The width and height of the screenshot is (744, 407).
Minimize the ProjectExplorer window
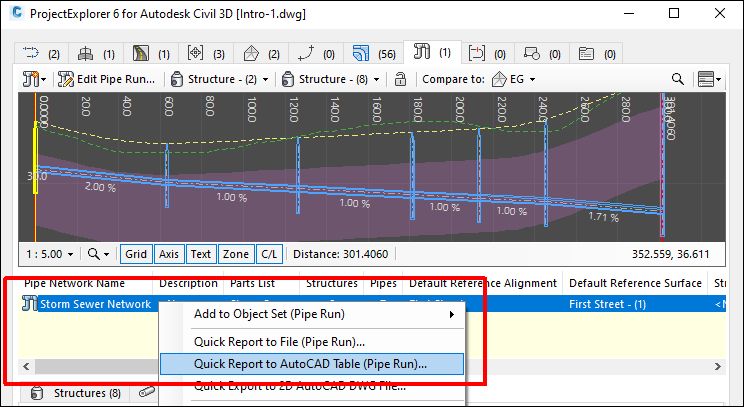coord(629,13)
